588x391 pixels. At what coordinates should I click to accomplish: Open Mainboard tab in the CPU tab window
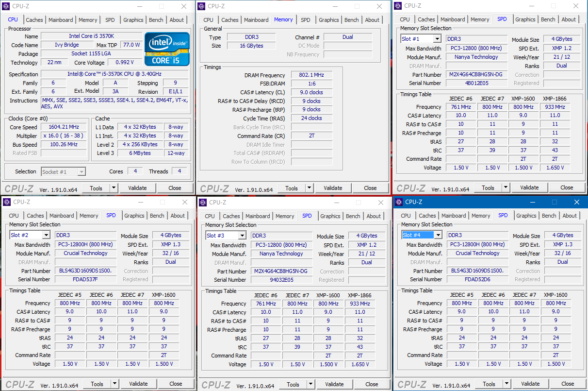tap(61, 20)
